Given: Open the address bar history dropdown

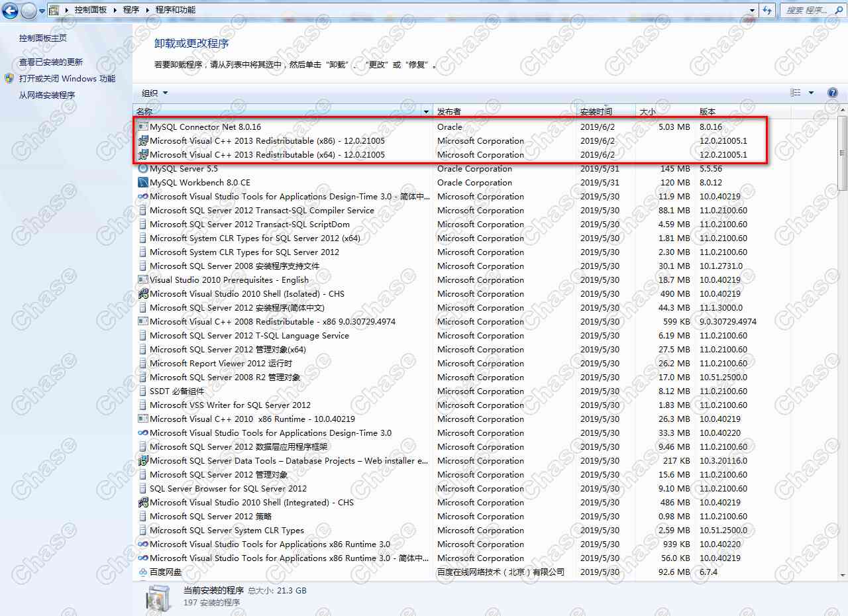Looking at the screenshot, I should point(751,10).
